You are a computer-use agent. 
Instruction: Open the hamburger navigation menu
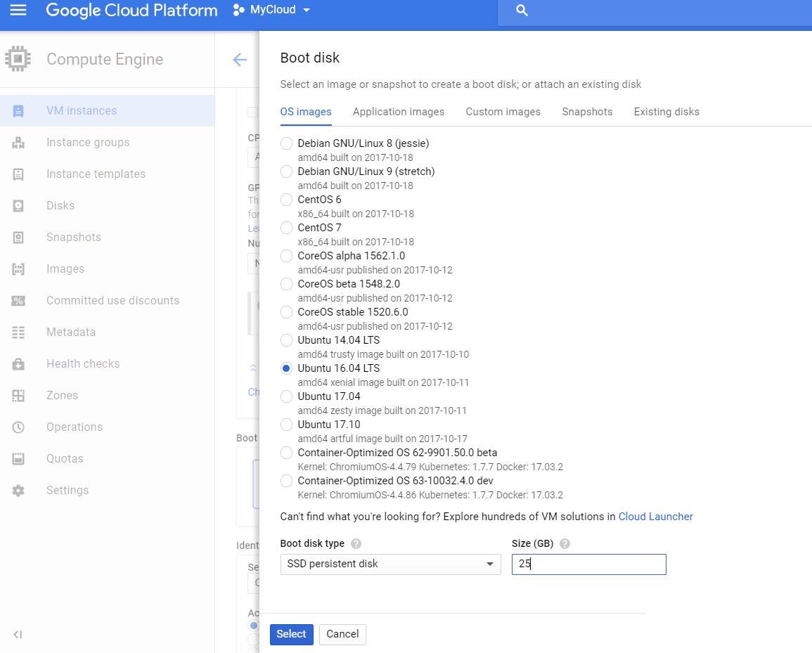tap(18, 11)
